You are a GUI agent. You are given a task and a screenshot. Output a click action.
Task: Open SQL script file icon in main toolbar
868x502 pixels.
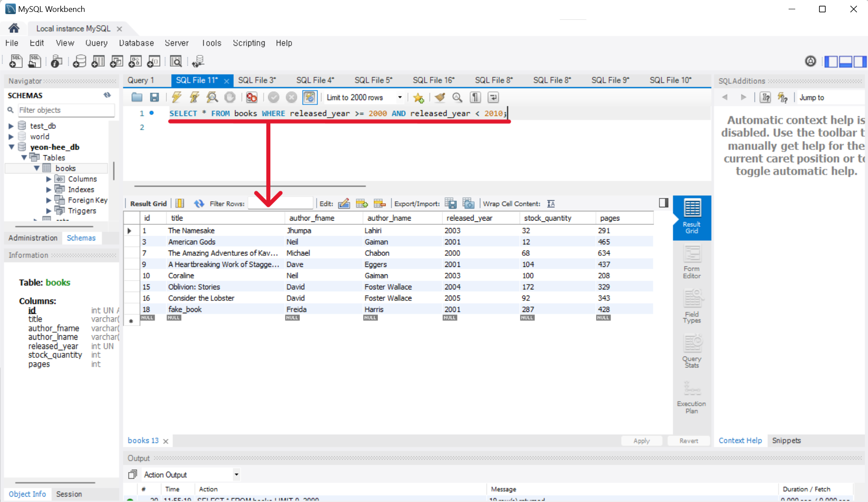click(x=34, y=61)
